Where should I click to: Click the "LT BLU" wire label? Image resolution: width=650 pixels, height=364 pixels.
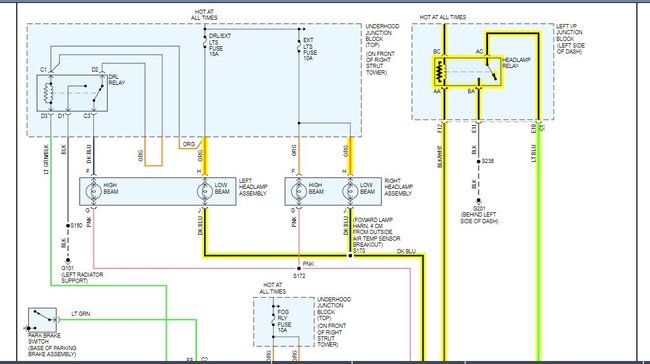pyautogui.click(x=534, y=153)
